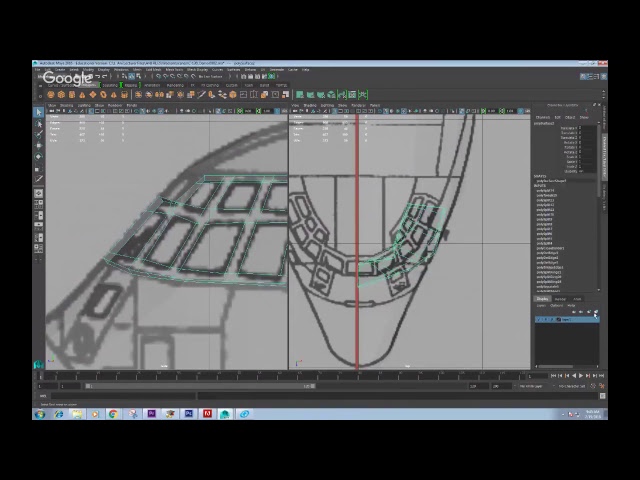Click the playback range slider bar
The width and height of the screenshot is (640, 480).
(201, 386)
